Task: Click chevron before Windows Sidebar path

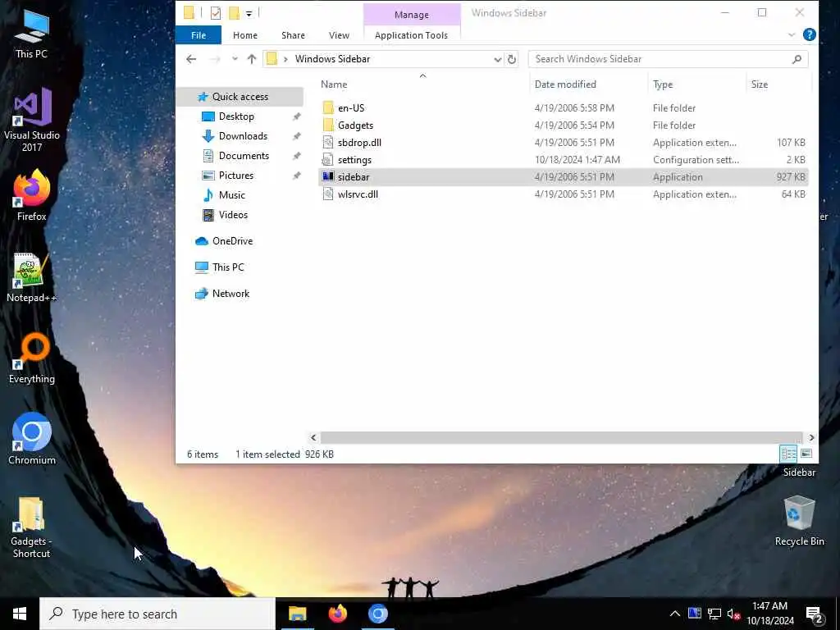Action: point(285,59)
